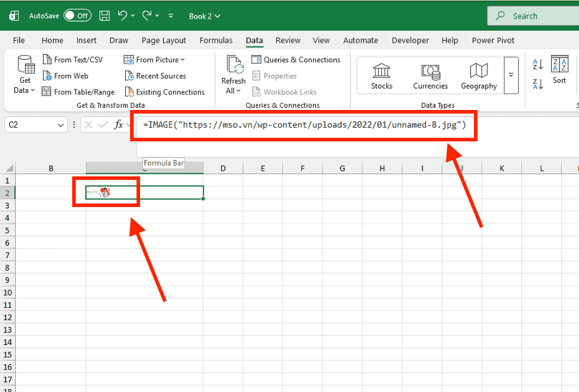Viewport: 579px width, 392px height.
Task: Click the Select All corner triangle
Action: point(9,169)
